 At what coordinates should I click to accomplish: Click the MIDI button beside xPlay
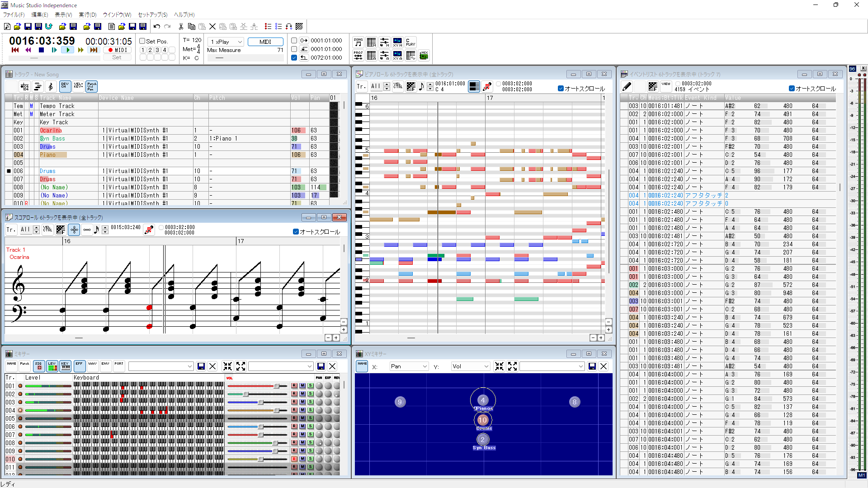[x=265, y=42]
